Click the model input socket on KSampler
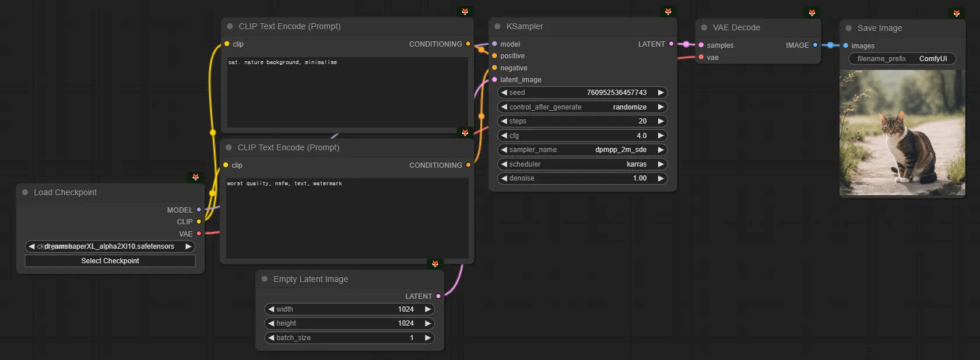The width and height of the screenshot is (980, 360). coord(494,44)
